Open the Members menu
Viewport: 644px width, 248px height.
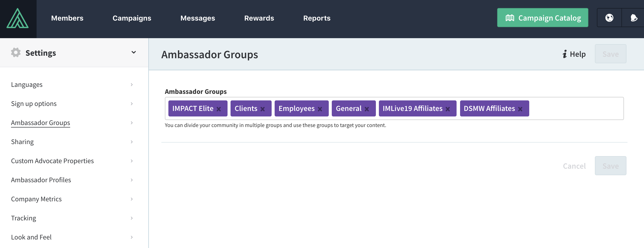coord(67,18)
